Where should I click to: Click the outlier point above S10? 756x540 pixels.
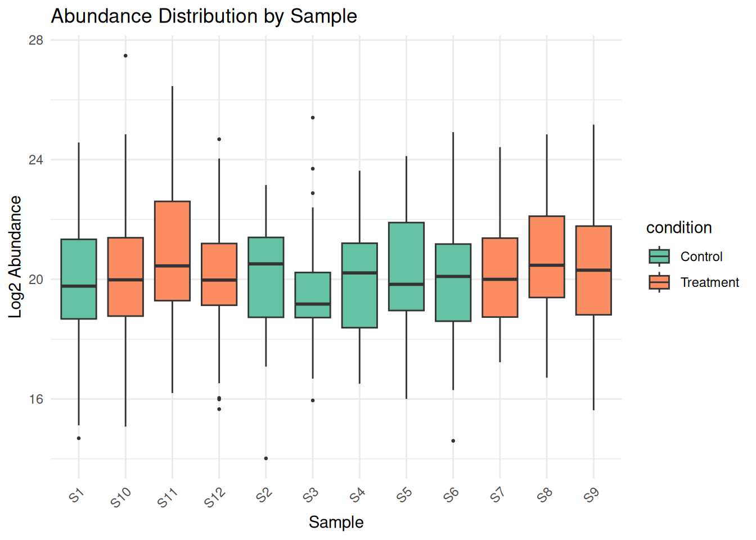click(125, 56)
